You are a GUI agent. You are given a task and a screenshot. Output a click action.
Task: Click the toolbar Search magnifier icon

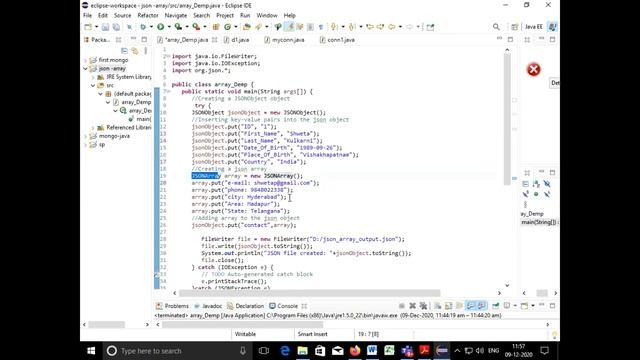pyautogui.click(x=496, y=27)
